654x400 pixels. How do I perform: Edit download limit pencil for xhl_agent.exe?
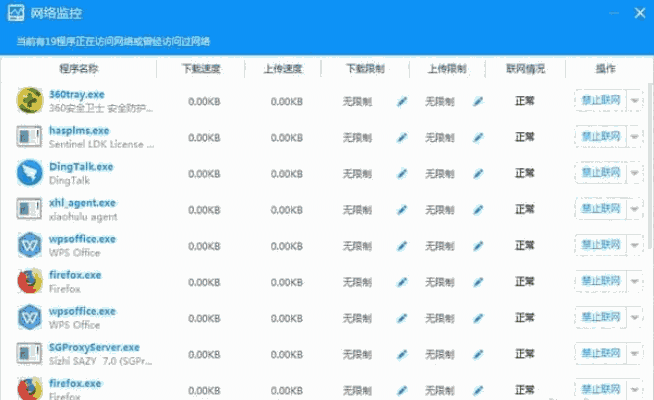402,210
